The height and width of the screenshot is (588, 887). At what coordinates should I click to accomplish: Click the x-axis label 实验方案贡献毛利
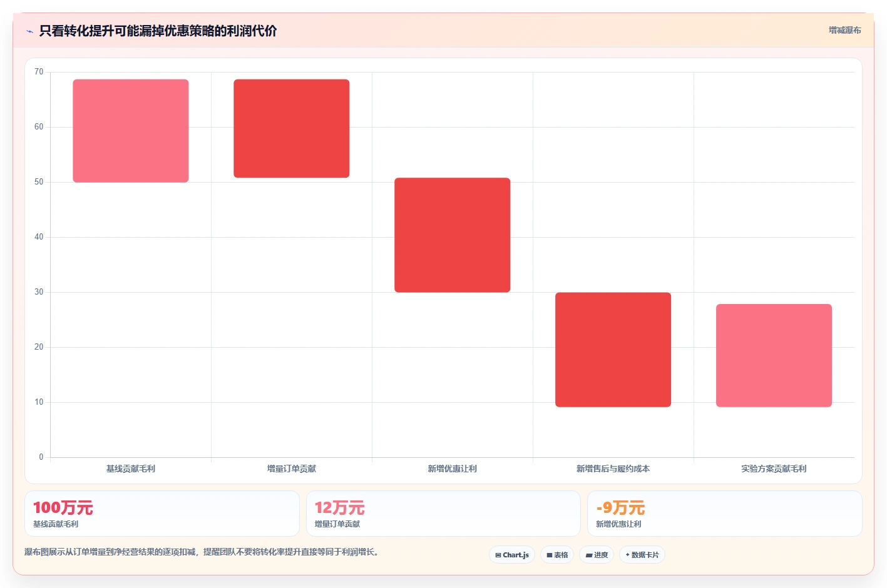coord(774,469)
